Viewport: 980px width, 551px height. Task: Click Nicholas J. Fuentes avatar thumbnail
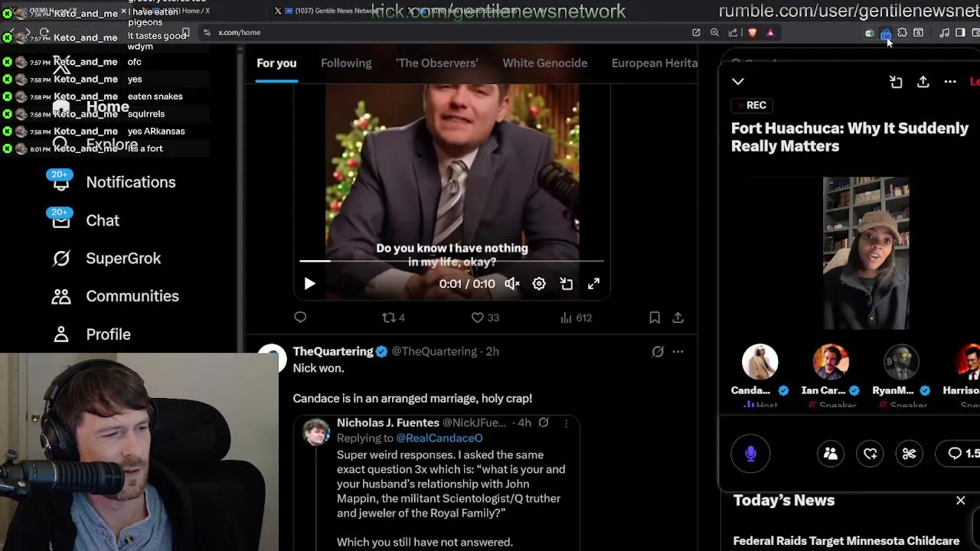pos(317,431)
